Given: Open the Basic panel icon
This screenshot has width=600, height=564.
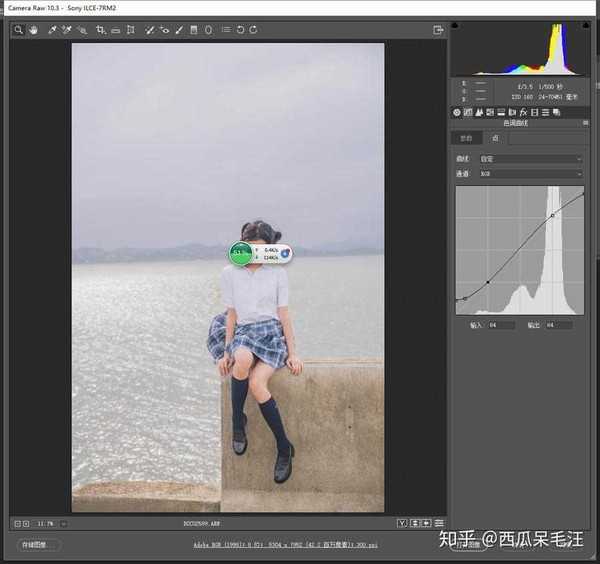Looking at the screenshot, I should [x=457, y=112].
